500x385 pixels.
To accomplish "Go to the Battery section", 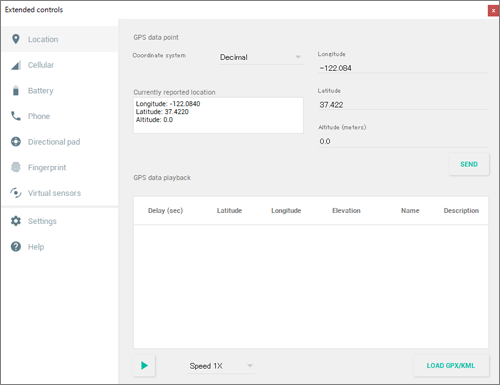I will point(60,91).
